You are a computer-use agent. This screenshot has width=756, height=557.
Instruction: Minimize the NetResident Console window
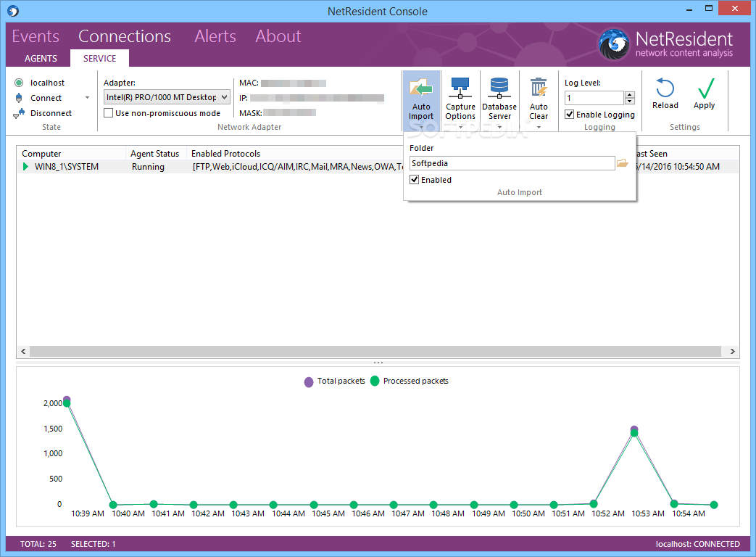[x=689, y=9]
